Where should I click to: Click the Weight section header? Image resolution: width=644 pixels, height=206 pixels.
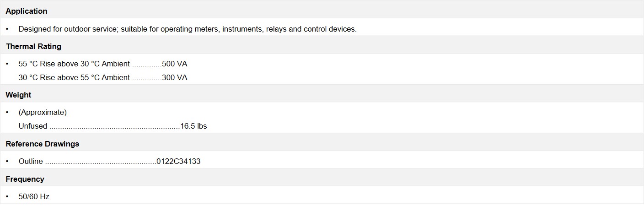pos(18,95)
